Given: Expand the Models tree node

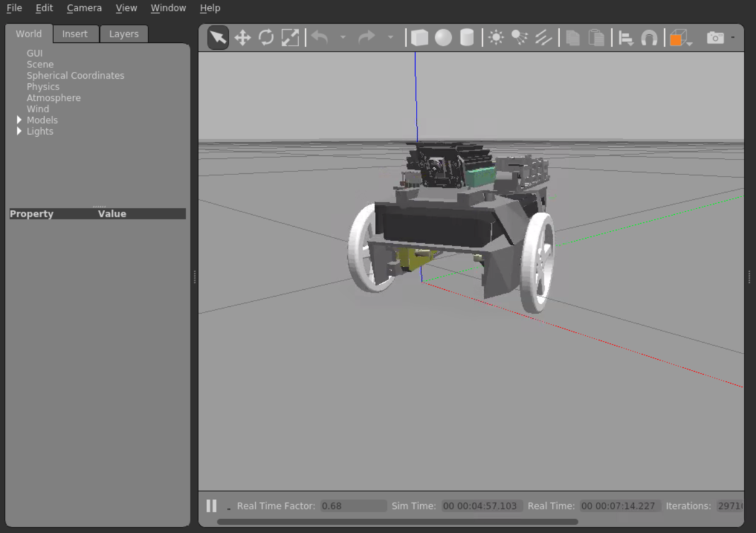Looking at the screenshot, I should (x=19, y=120).
